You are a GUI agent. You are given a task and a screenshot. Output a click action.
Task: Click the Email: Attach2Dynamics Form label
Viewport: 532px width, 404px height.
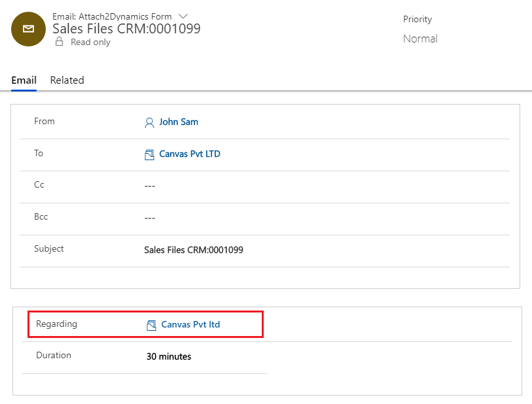pyautogui.click(x=112, y=16)
